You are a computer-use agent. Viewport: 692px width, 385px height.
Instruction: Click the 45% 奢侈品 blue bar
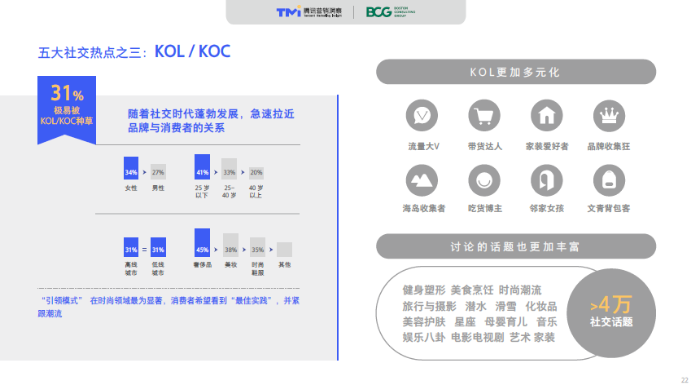coord(202,242)
